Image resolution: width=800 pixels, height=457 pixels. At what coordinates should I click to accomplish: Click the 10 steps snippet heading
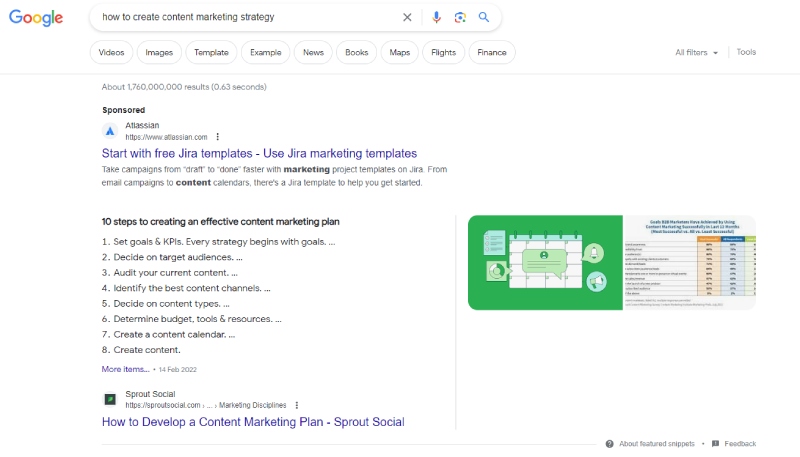pos(220,222)
